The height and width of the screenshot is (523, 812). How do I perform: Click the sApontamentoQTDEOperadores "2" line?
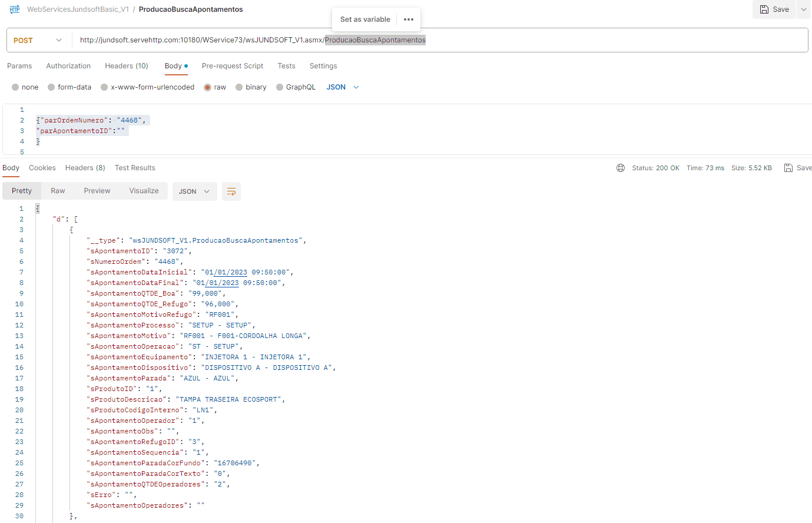158,484
